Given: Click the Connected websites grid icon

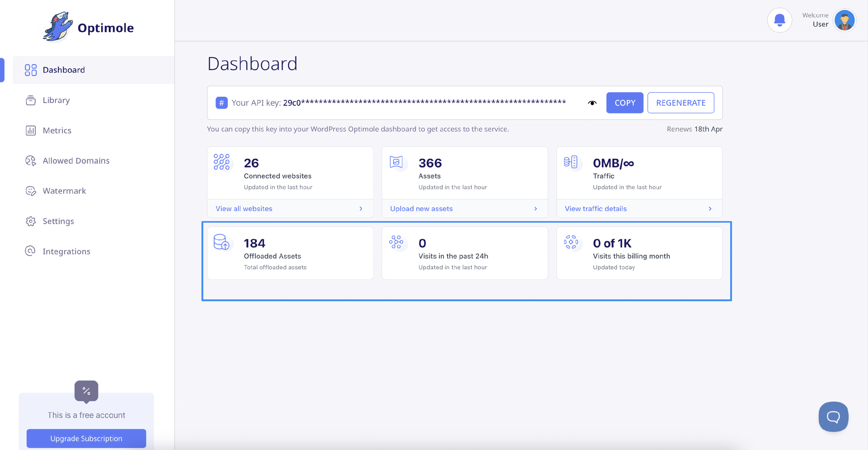Looking at the screenshot, I should [x=221, y=162].
